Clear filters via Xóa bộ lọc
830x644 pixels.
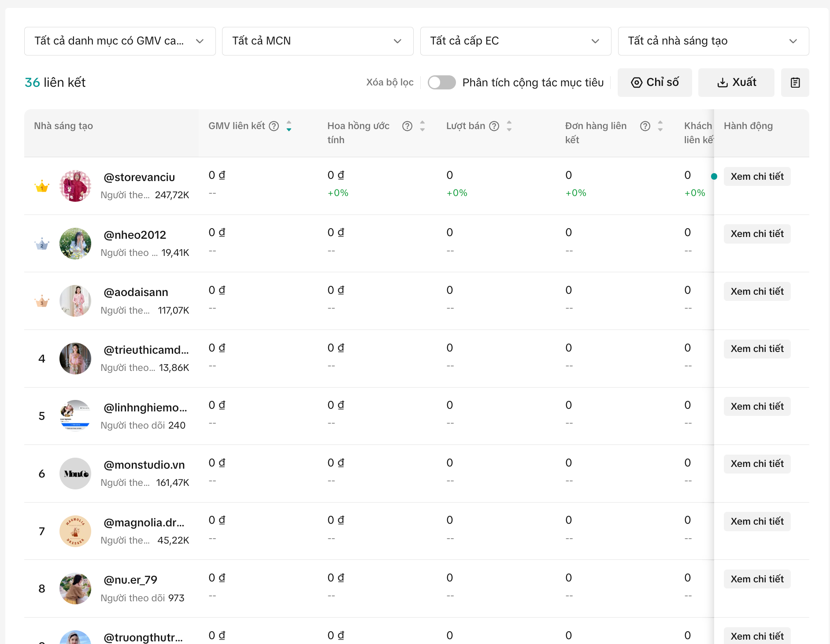389,83
